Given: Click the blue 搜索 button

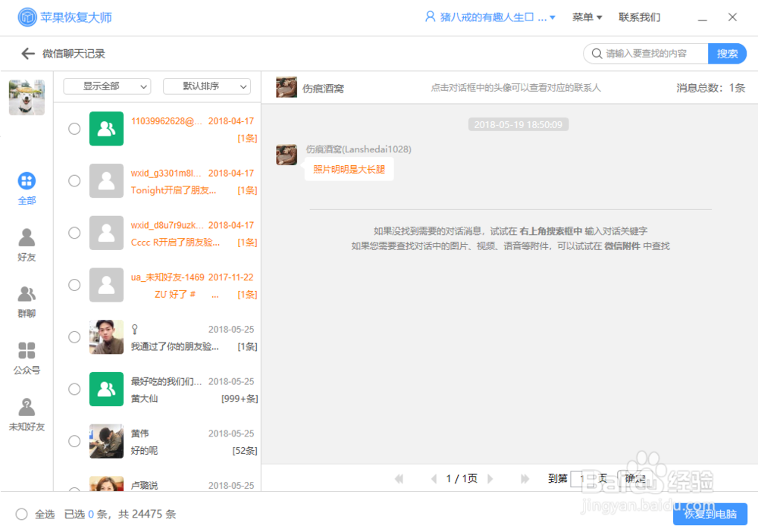Looking at the screenshot, I should pyautogui.click(x=727, y=54).
